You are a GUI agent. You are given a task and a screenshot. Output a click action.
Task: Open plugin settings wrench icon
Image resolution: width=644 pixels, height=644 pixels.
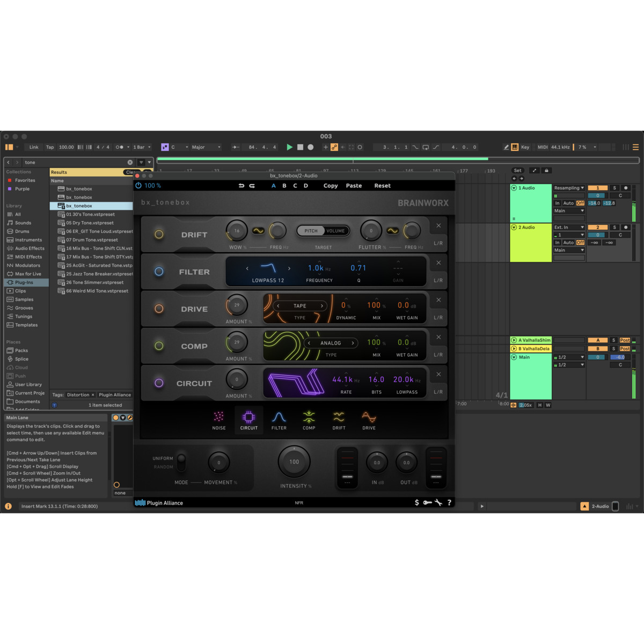tap(438, 503)
